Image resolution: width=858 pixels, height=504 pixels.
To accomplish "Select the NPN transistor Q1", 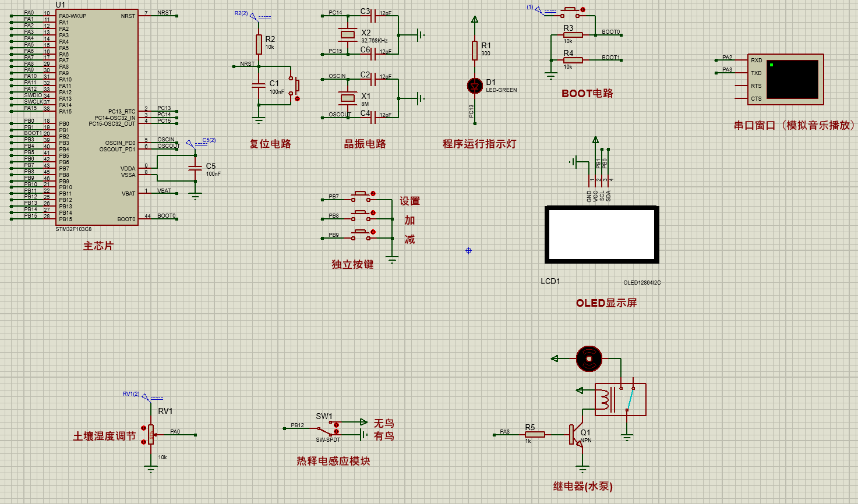I will (576, 434).
